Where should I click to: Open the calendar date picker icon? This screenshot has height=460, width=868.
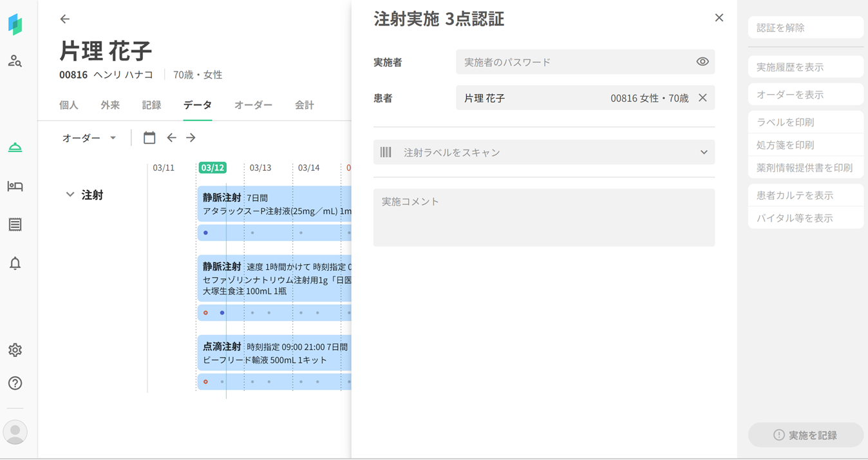[149, 137]
